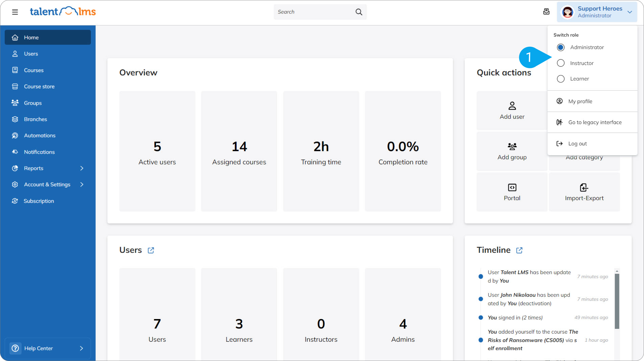644x361 pixels.
Task: Open Timeline external link icon
Action: point(519,250)
